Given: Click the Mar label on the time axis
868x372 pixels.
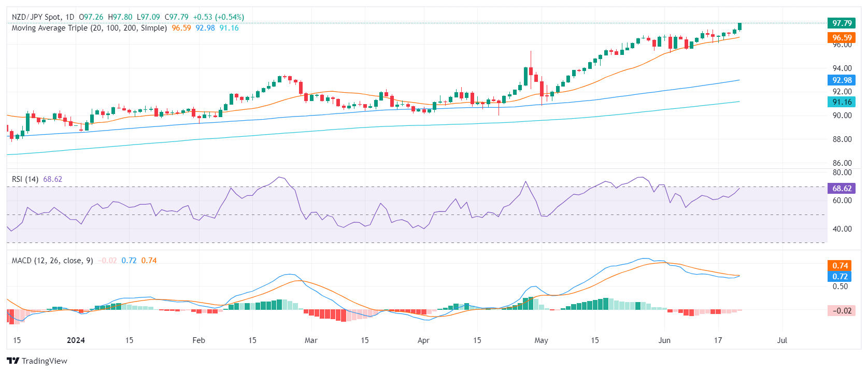Looking at the screenshot, I should (311, 340).
